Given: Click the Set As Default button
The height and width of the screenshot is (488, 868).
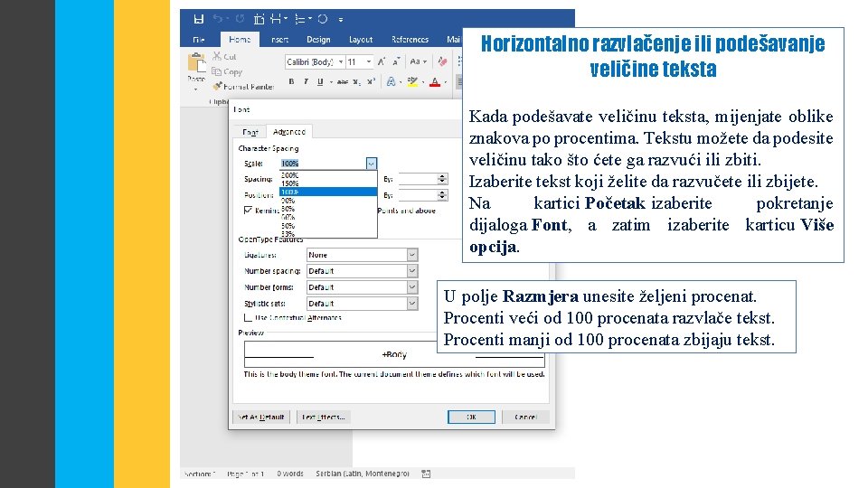Looking at the screenshot, I should pos(260,417).
